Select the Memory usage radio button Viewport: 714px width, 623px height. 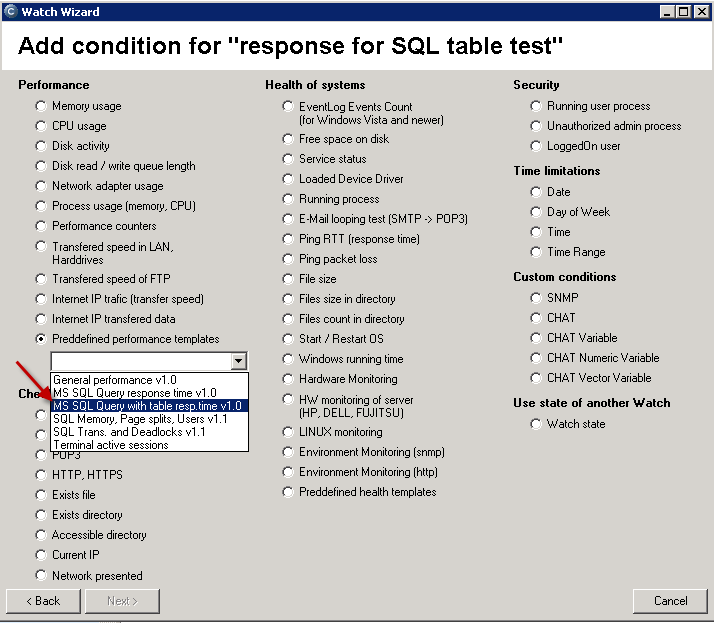coord(41,106)
